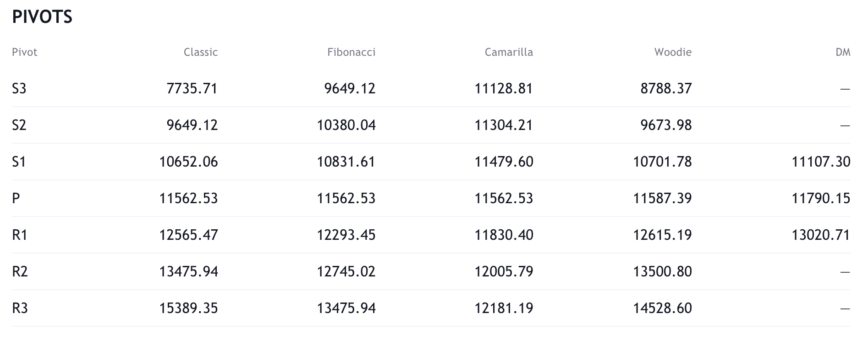Select the R1 row label
Viewport: 868px width, 346px height.
click(20, 235)
